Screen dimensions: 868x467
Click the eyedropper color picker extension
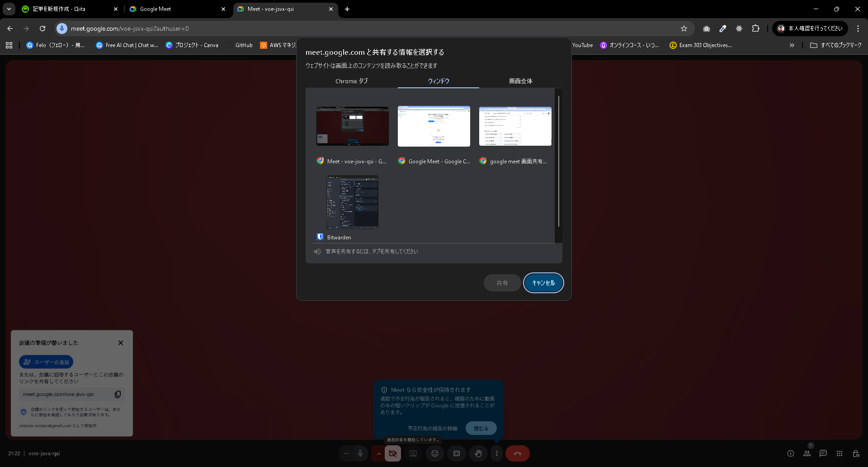[x=723, y=29]
